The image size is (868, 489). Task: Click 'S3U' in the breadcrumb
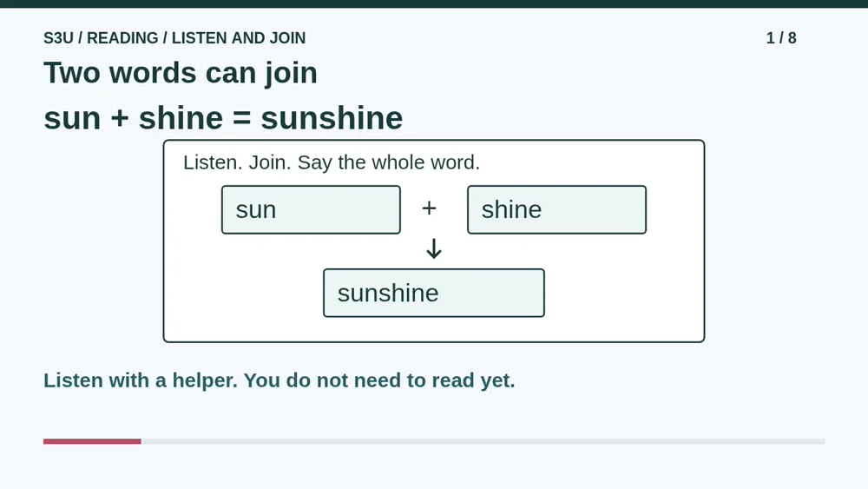click(59, 37)
